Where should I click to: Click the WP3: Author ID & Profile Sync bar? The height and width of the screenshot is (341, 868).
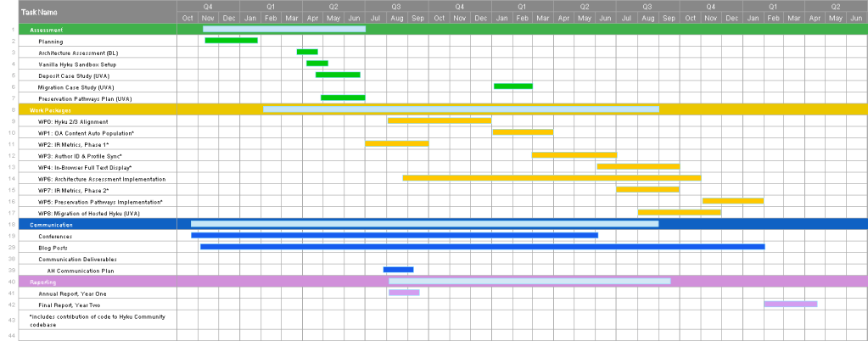coord(574,155)
